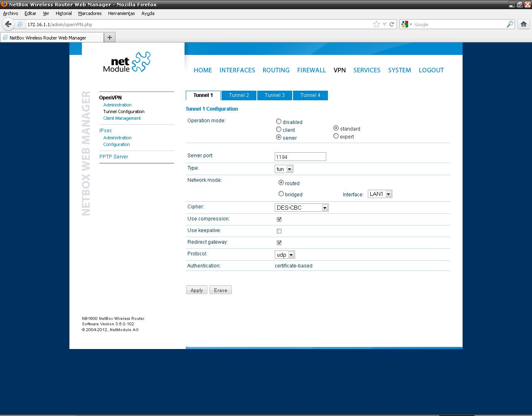Open a new browser tab with plus button
Viewport: 532px width, 416px height.
coord(110,37)
